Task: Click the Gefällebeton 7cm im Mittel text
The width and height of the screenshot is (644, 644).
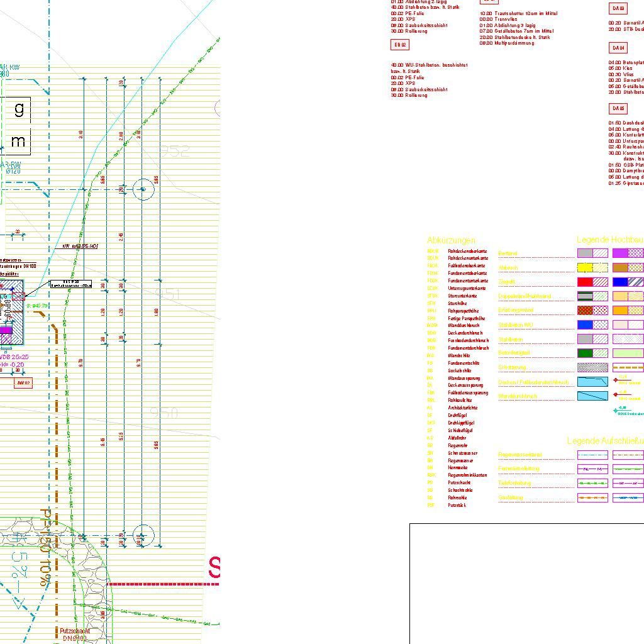Action: tap(524, 31)
